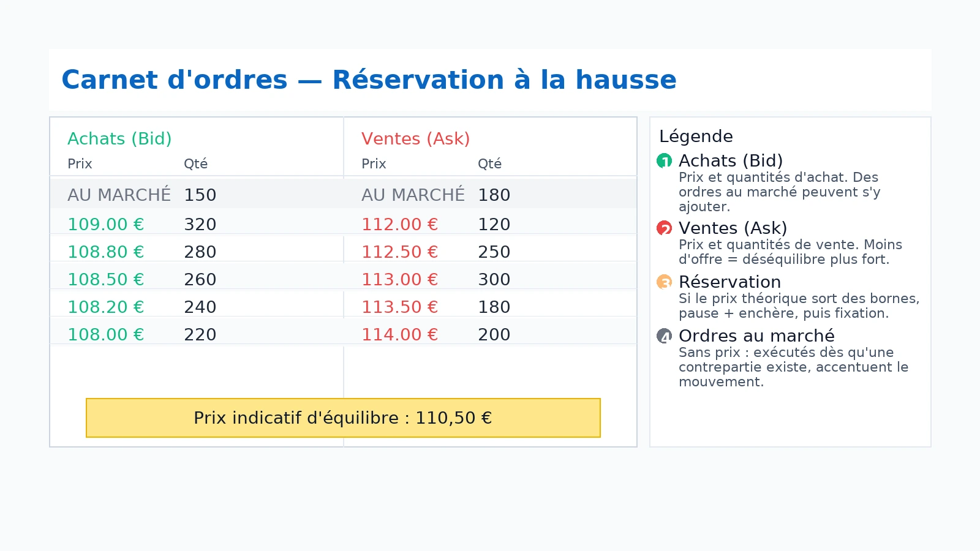
Task: Click the ask price 112.00 €
Action: click(399, 225)
